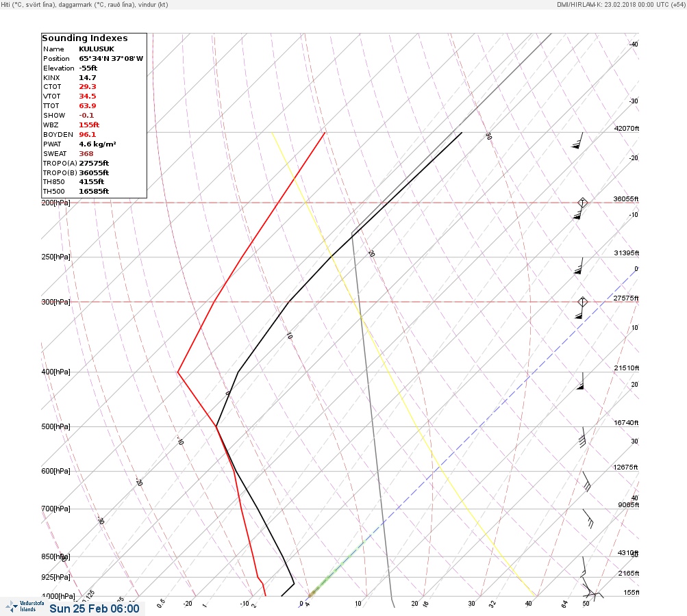Screen dimensions: 687x616
Task: Click the Sounding Indexes box title
Action: tap(85, 38)
